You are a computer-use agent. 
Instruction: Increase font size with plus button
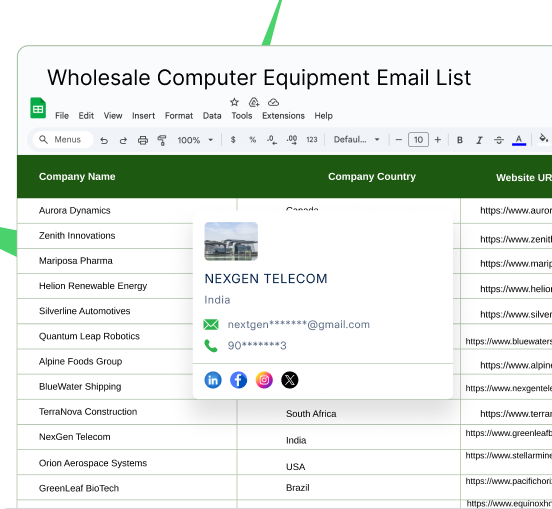(438, 140)
